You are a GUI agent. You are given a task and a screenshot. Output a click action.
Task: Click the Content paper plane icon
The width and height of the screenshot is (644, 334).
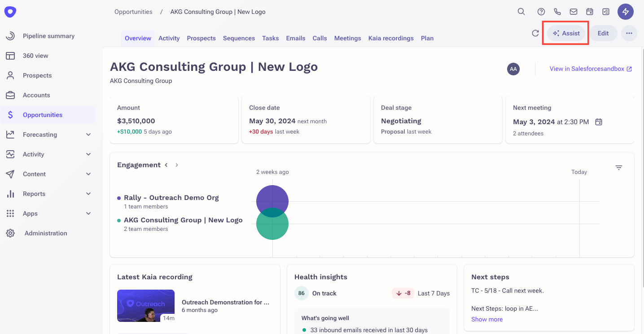(10, 174)
